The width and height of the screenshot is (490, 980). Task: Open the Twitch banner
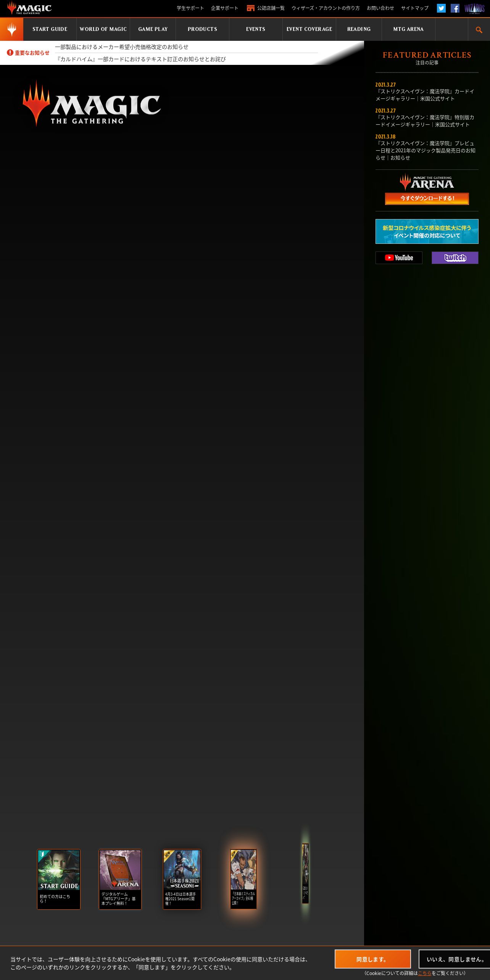tap(455, 258)
